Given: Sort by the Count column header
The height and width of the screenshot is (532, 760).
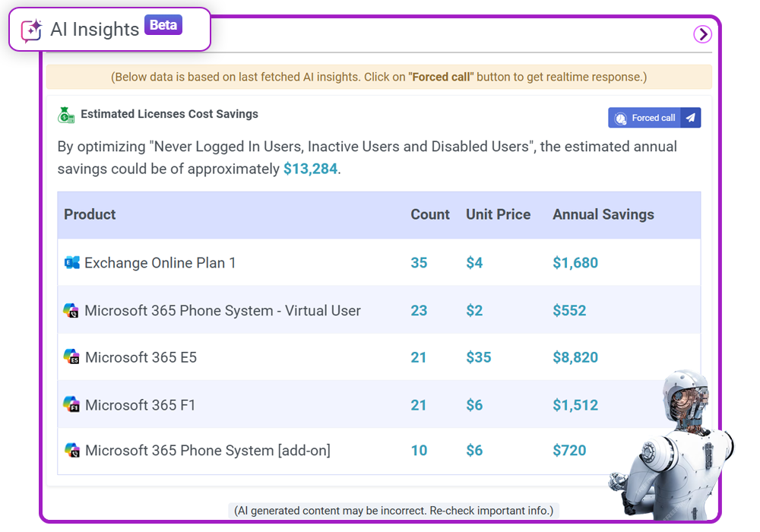Looking at the screenshot, I should click(430, 214).
